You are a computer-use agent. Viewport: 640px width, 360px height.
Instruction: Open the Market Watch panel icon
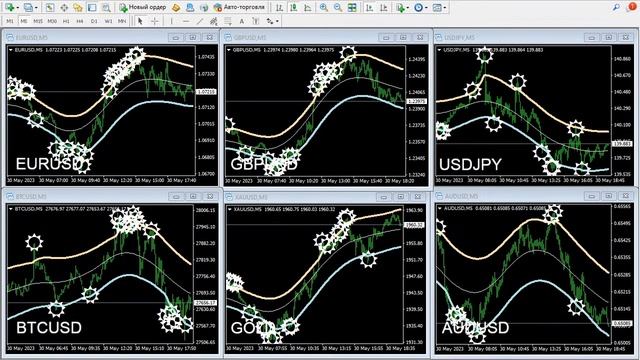pos(50,7)
